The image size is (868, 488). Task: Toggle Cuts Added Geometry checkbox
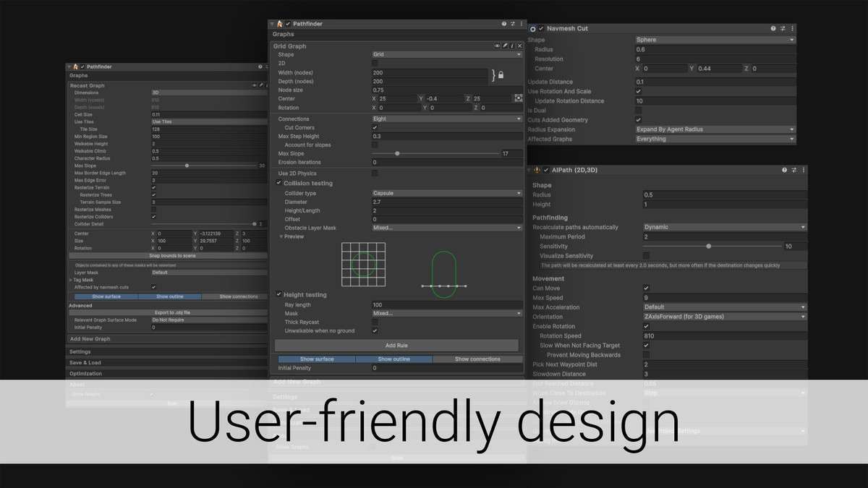(x=639, y=120)
